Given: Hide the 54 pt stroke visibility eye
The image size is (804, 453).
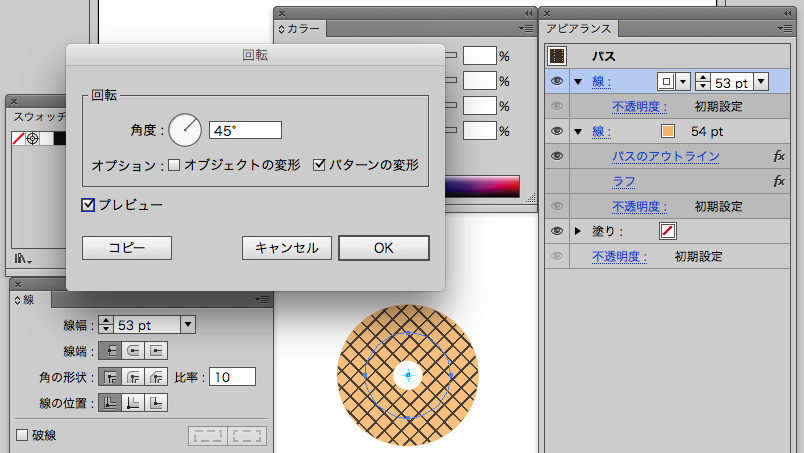Looking at the screenshot, I should (x=556, y=131).
